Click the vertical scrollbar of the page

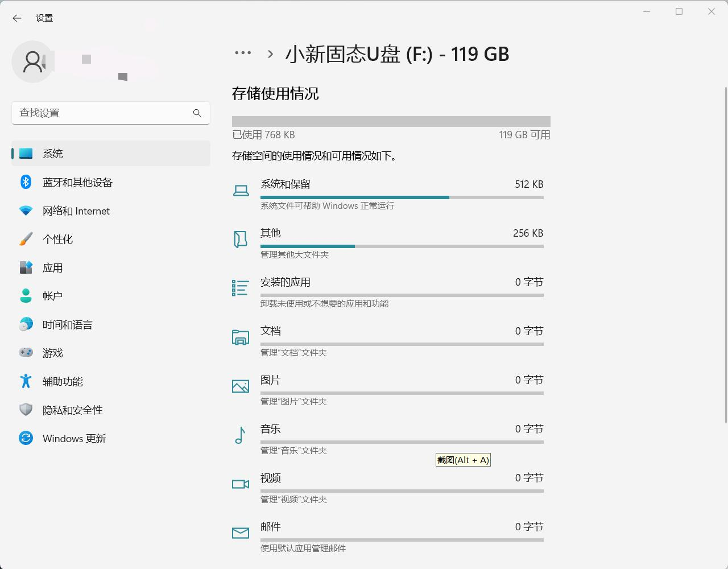tap(725, 255)
